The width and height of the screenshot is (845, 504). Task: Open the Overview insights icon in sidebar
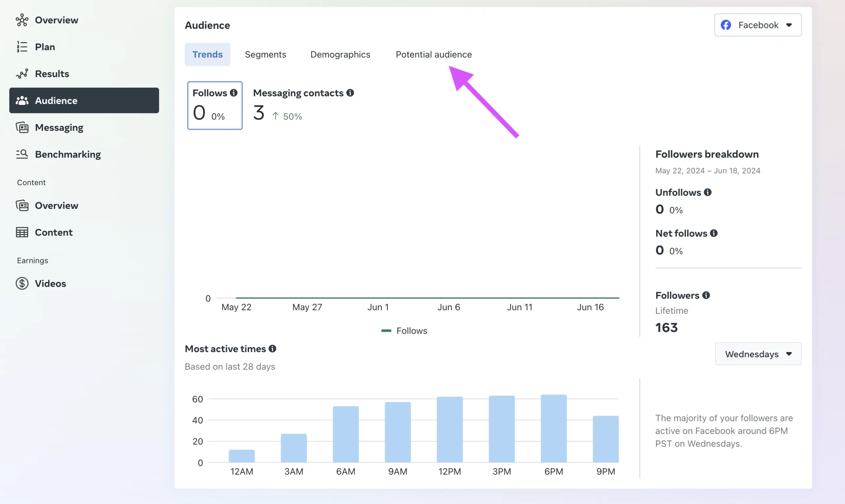click(x=22, y=20)
